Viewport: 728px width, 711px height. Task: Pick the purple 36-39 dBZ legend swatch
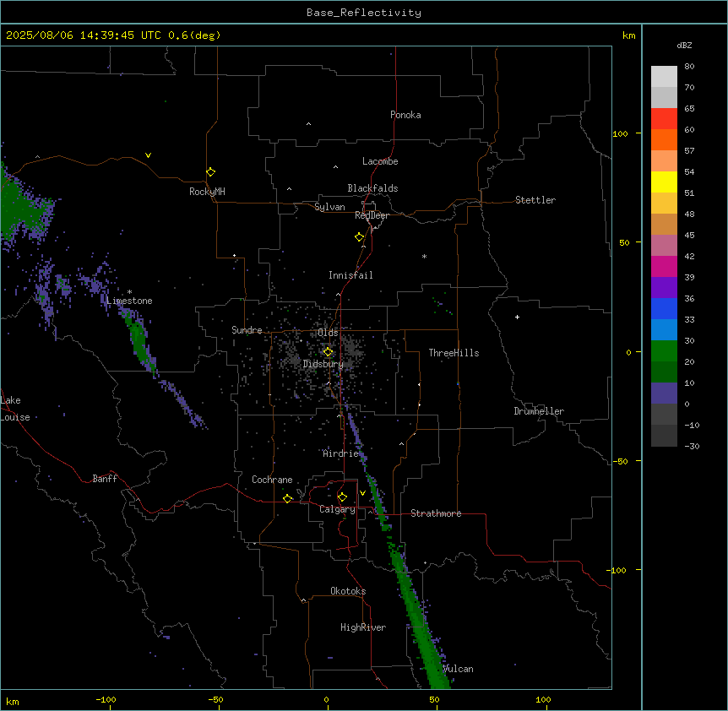[x=664, y=288]
